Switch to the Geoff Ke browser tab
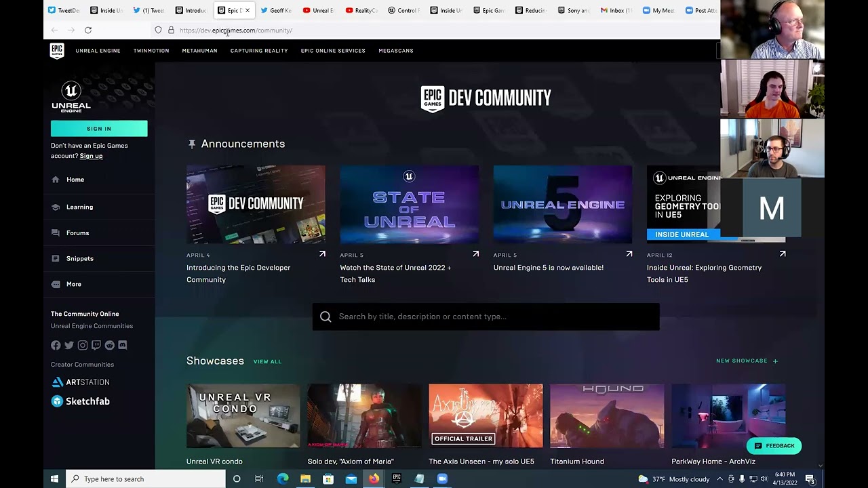 point(276,10)
